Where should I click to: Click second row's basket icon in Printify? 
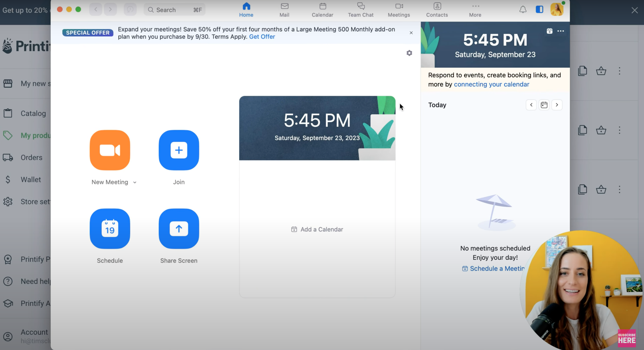click(601, 130)
